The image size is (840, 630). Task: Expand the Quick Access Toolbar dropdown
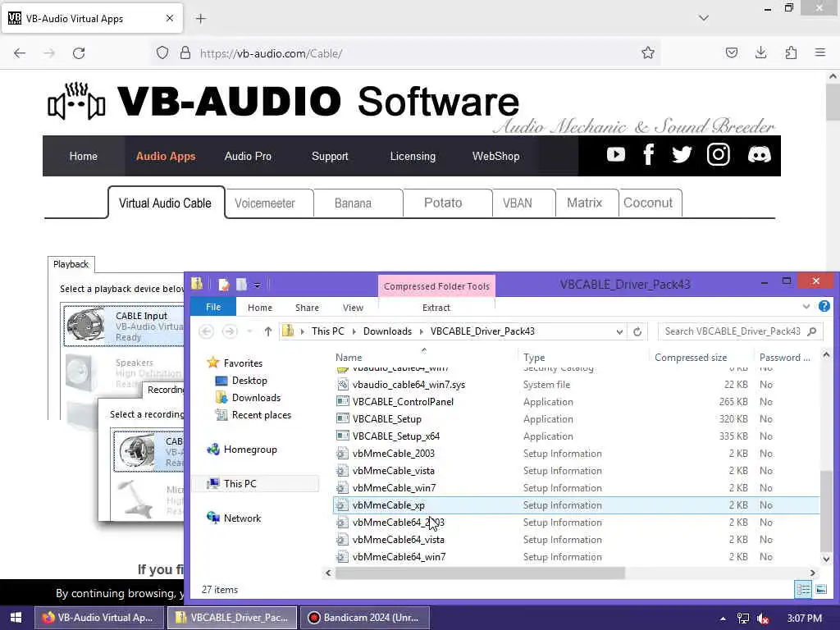click(257, 285)
